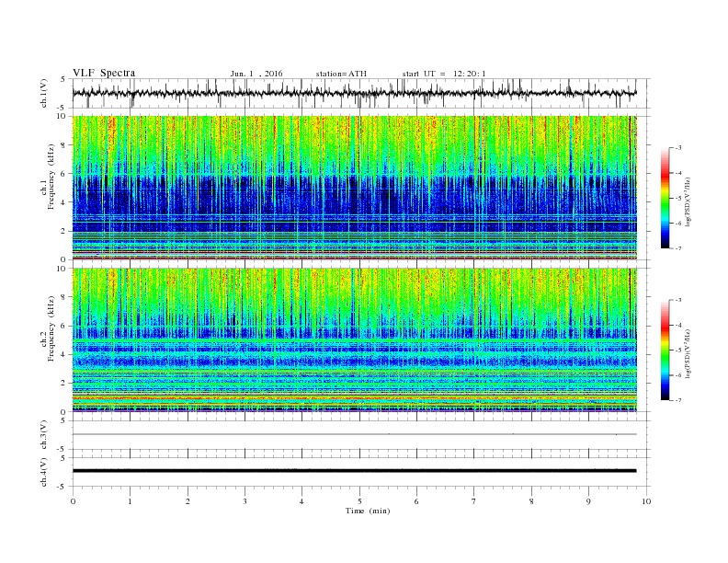This screenshot has height=563, width=728.
Task: Click the "5" tick on the time axis
Action: [x=359, y=501]
